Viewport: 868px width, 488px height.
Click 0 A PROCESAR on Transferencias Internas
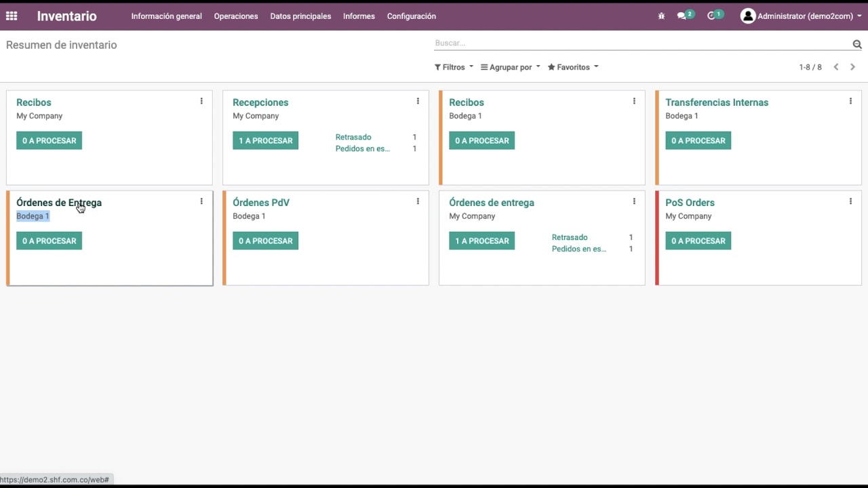click(x=698, y=140)
